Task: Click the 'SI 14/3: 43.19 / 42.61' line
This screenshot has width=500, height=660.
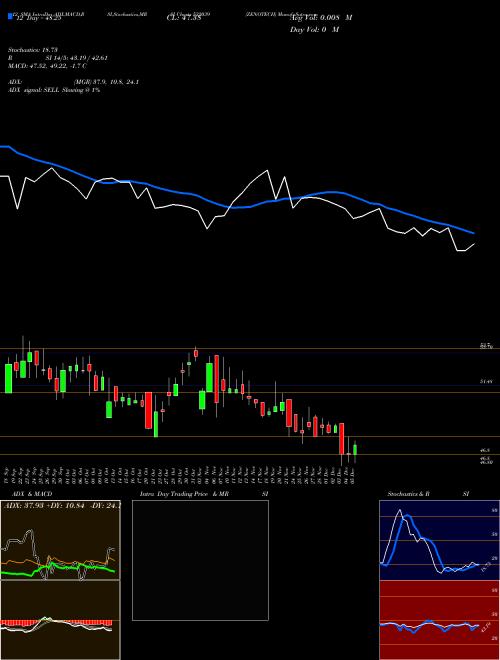Action: point(77,58)
